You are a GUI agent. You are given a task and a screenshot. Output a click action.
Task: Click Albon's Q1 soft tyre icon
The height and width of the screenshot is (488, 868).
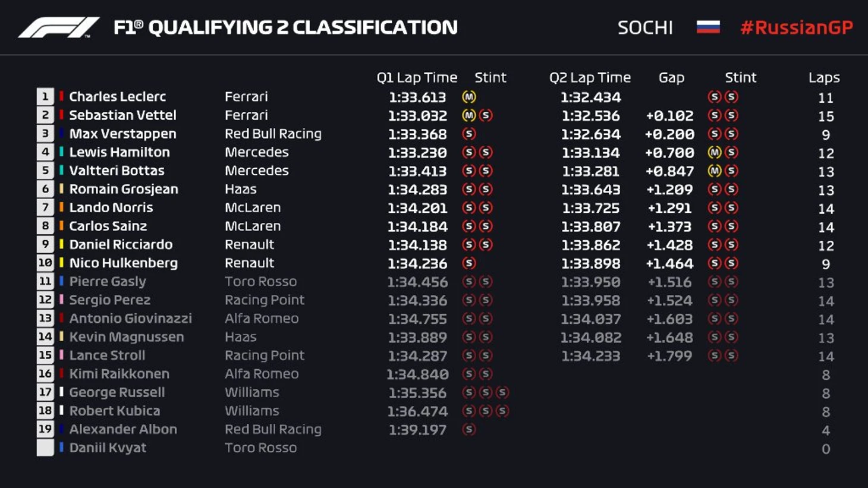click(468, 429)
